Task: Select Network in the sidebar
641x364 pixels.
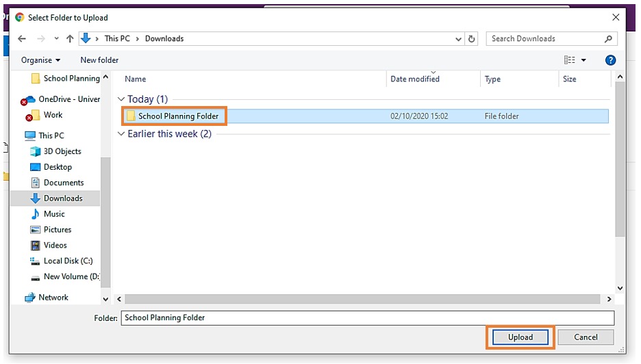Action: (x=53, y=298)
